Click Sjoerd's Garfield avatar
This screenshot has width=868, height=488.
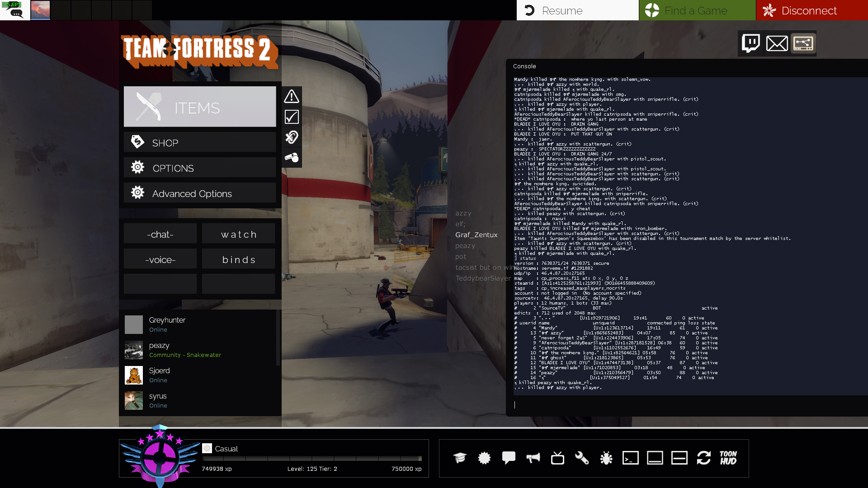point(134,375)
